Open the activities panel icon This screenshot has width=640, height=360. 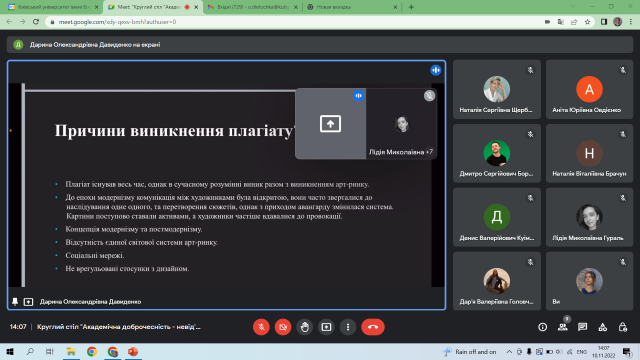602,327
